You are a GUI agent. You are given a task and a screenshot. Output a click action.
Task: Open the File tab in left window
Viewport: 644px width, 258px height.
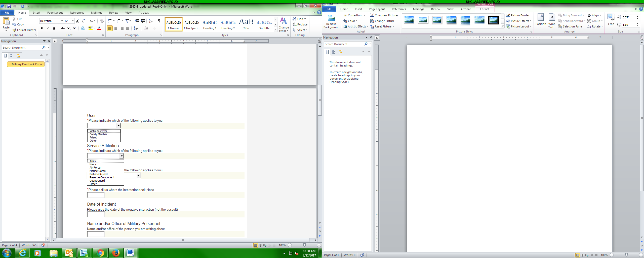click(x=7, y=13)
